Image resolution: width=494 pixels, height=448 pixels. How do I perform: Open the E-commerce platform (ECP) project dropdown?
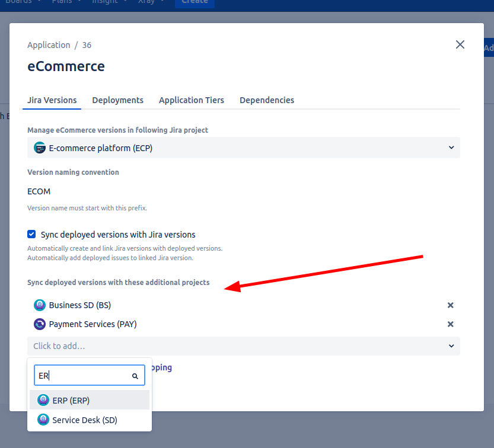click(x=243, y=148)
